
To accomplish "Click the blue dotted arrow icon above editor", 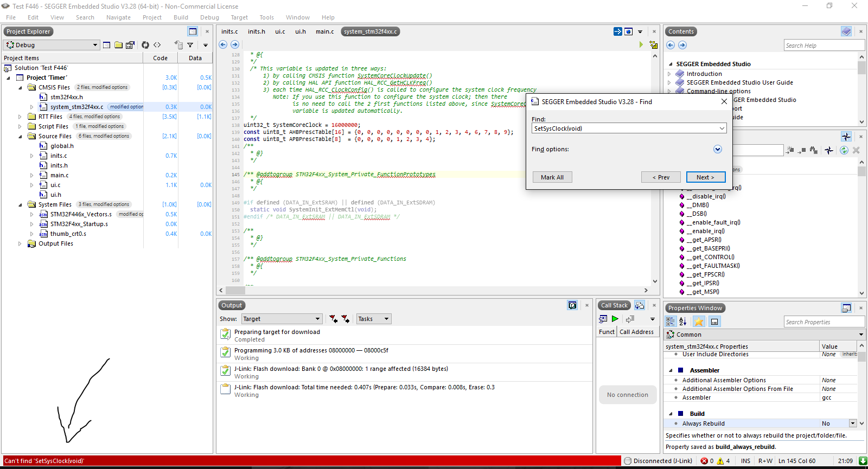I will (618, 31).
